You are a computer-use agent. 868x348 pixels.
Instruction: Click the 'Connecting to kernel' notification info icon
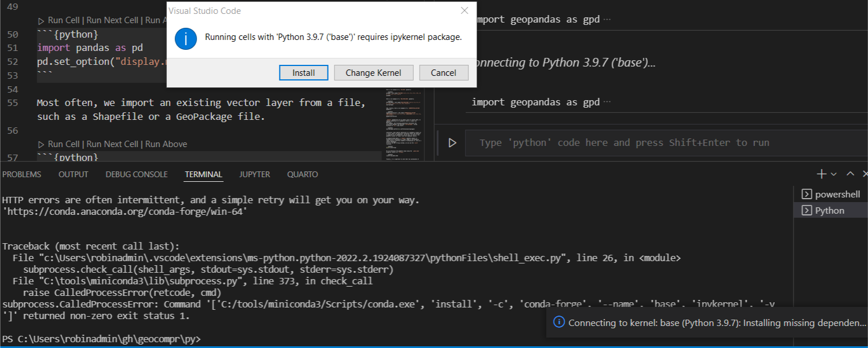pos(558,323)
